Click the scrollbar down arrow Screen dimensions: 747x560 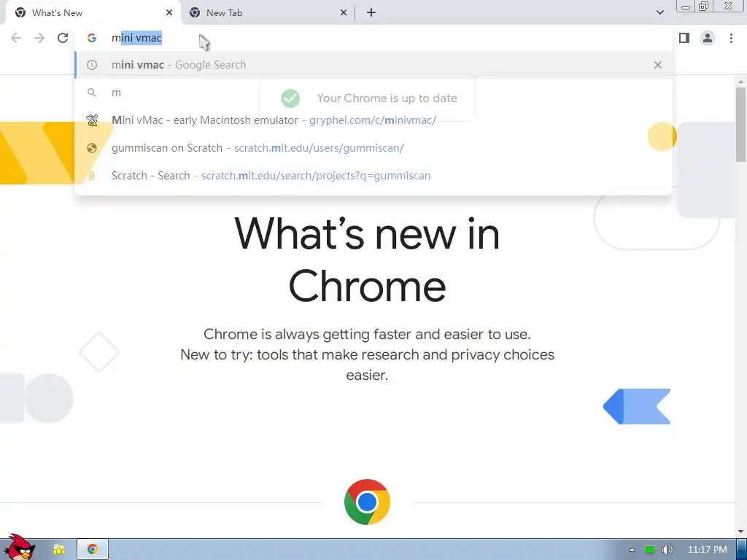click(741, 532)
